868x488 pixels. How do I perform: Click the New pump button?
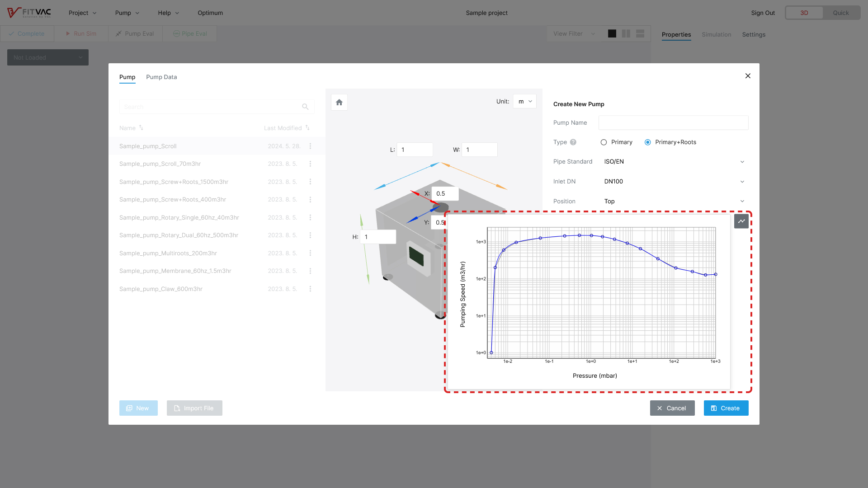point(138,408)
